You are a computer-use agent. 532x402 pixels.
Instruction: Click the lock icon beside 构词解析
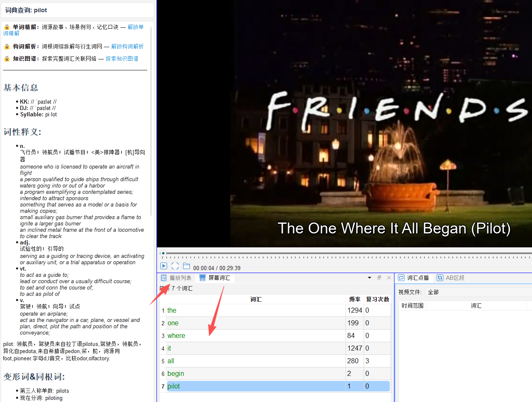[x=7, y=46]
